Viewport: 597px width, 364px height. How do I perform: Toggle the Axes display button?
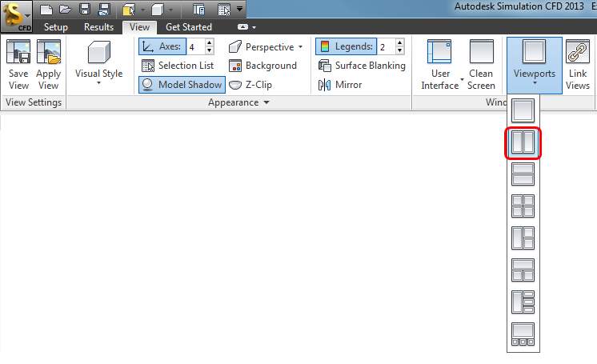tap(162, 46)
